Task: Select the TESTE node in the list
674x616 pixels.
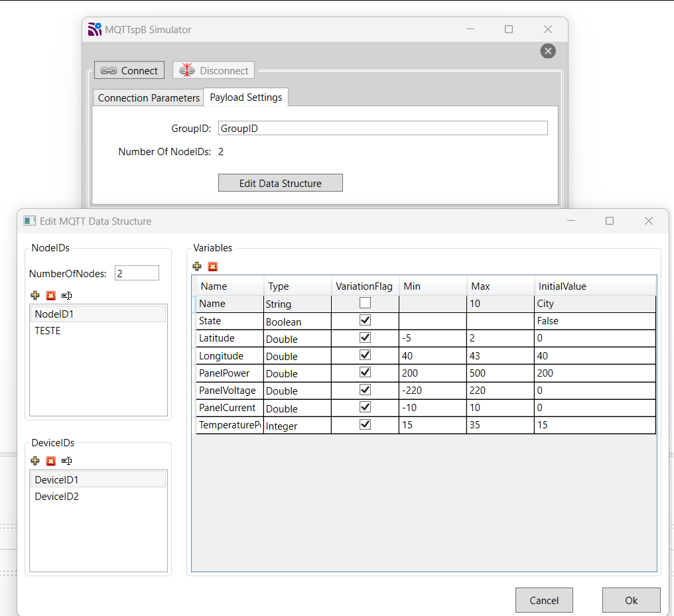Action: [x=48, y=330]
